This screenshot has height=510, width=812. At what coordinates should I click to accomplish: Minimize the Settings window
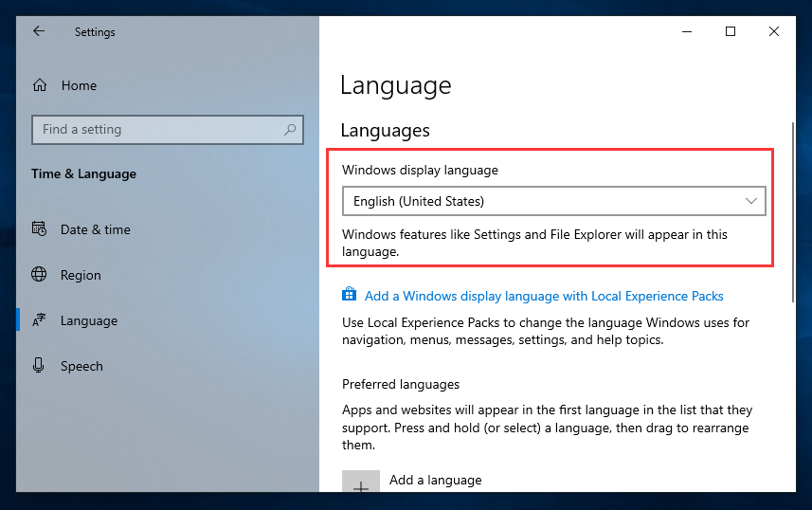coord(687,31)
